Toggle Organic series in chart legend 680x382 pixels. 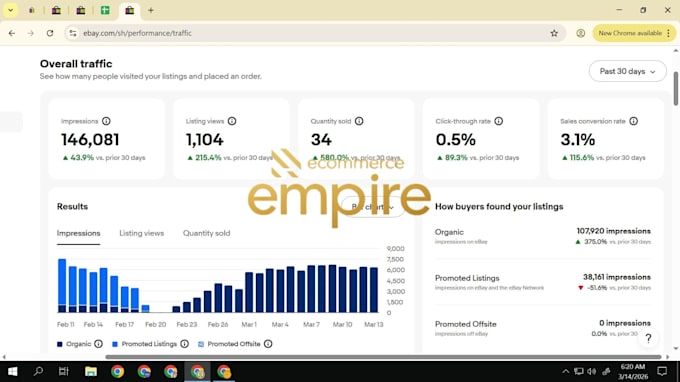(x=74, y=344)
